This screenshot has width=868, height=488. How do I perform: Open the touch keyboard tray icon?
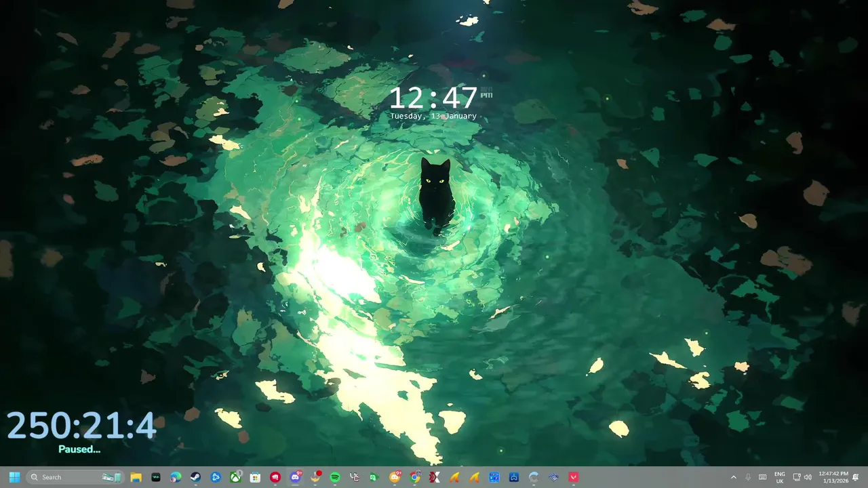click(x=763, y=477)
